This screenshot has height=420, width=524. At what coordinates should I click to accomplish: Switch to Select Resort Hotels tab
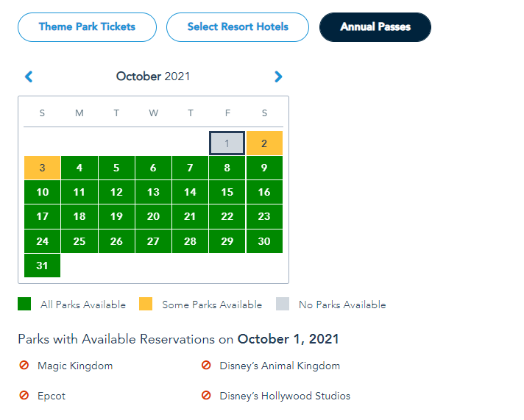click(x=238, y=27)
